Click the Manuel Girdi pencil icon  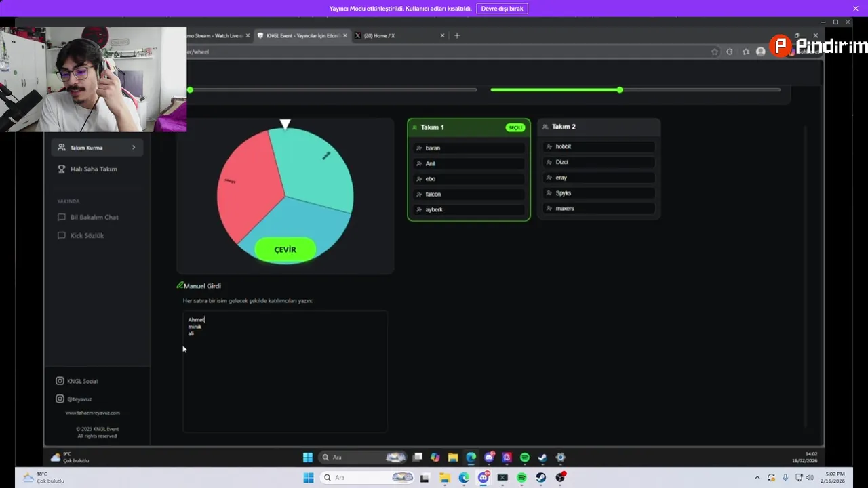[180, 285]
